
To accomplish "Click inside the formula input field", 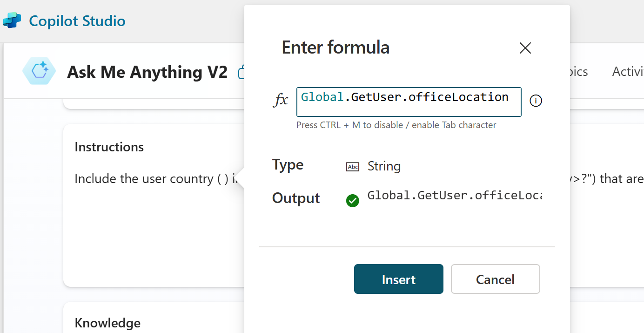I will click(409, 102).
